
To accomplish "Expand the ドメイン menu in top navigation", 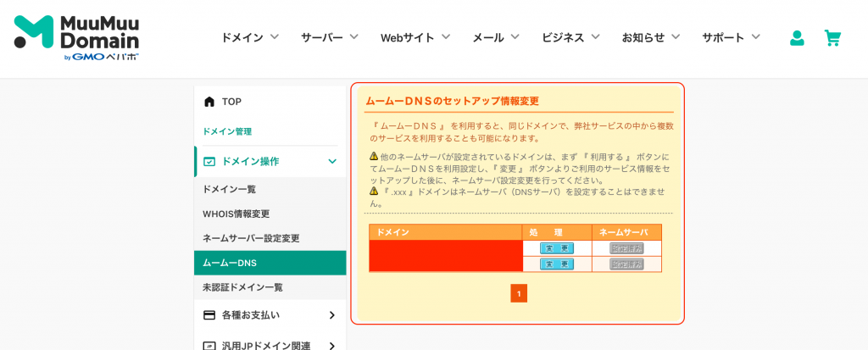I will [249, 37].
